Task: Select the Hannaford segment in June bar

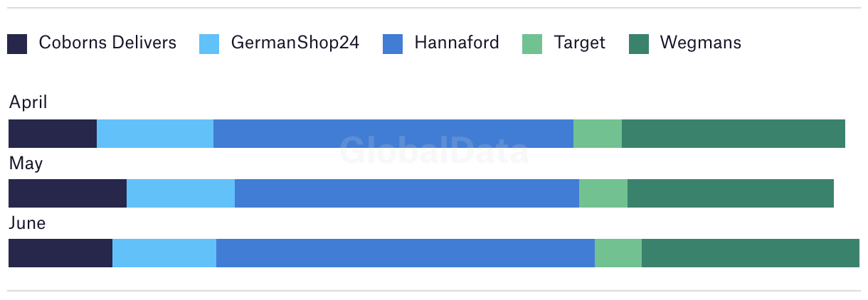Action: coord(406,253)
